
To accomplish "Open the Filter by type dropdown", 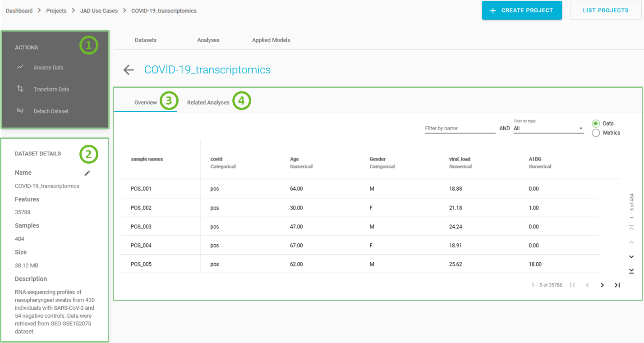I will click(548, 128).
